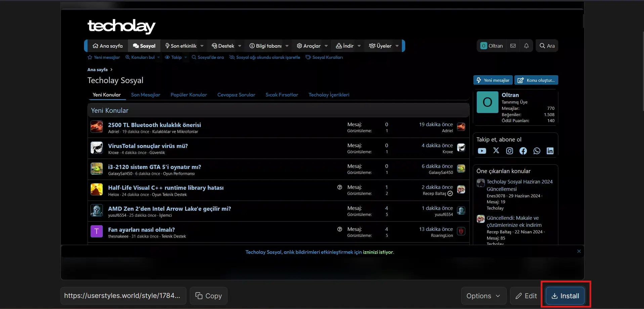Open the Instagram social link

(x=510, y=151)
